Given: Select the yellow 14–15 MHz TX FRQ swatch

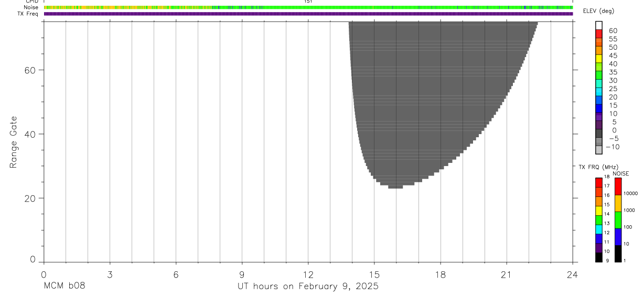Looking at the screenshot, I should 599,211.
